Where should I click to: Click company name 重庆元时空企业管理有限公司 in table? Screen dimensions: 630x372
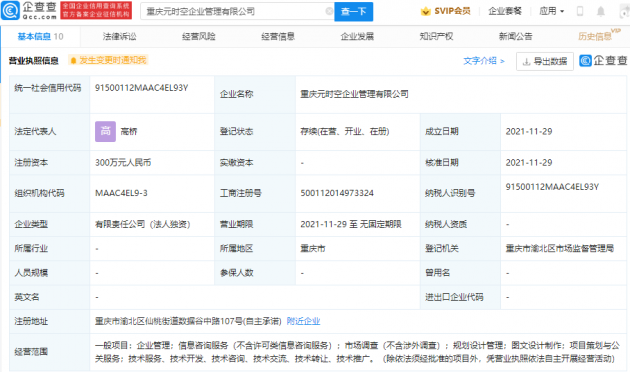354,94
